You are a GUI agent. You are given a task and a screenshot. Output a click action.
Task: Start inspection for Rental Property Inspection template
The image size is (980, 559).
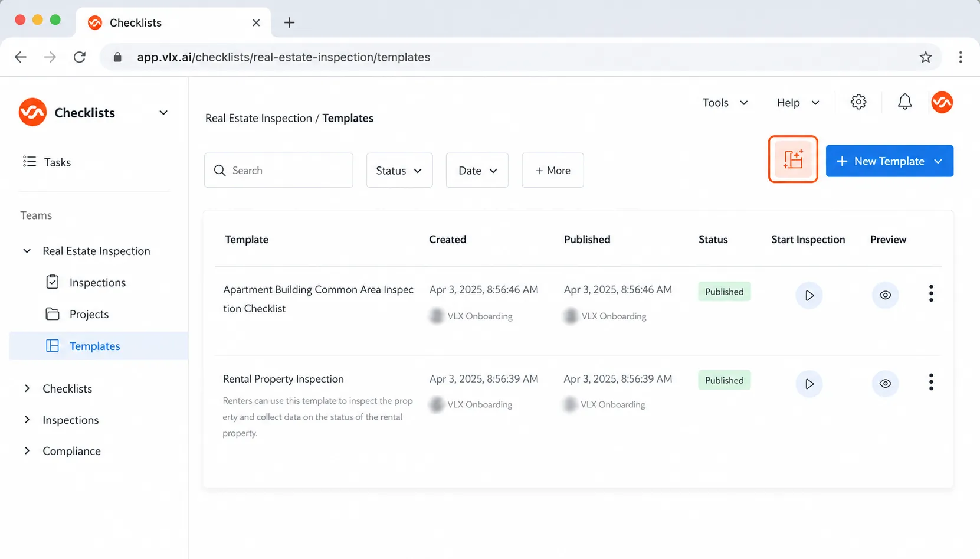809,384
